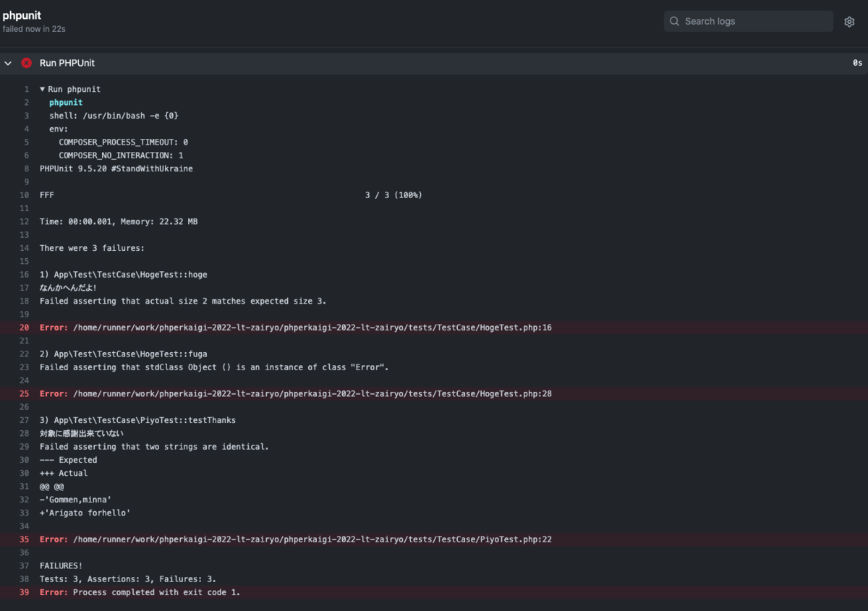Click '3) ...PiyoTest::testThanks' line
Screen dimensions: 868x611
[x=137, y=420]
